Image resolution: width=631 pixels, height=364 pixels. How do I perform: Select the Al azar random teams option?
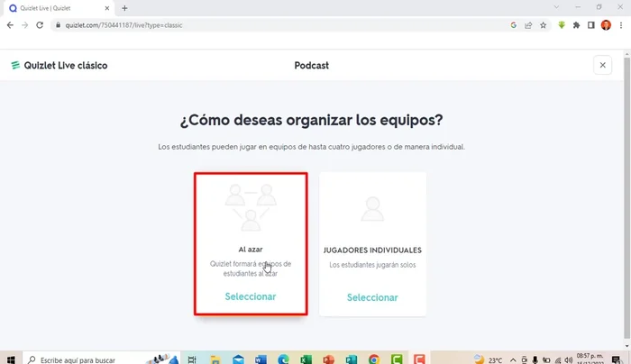point(251,296)
